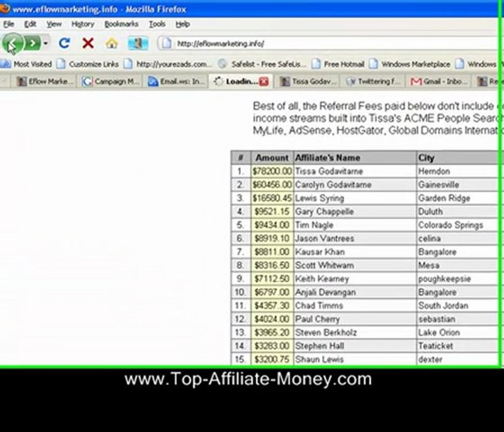Image resolution: width=504 pixels, height=432 pixels.
Task: Click the name Kausar Khan
Action: (x=320, y=252)
